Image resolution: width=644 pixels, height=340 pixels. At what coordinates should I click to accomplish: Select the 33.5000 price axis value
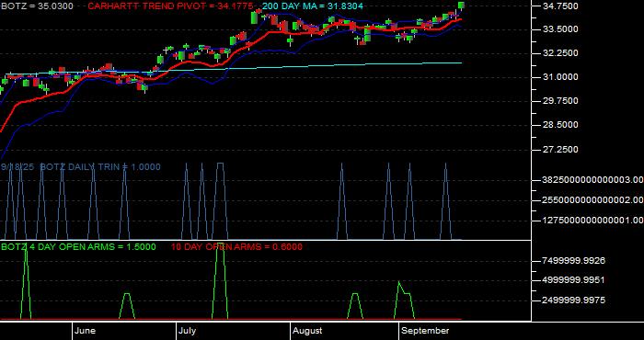tap(560, 29)
